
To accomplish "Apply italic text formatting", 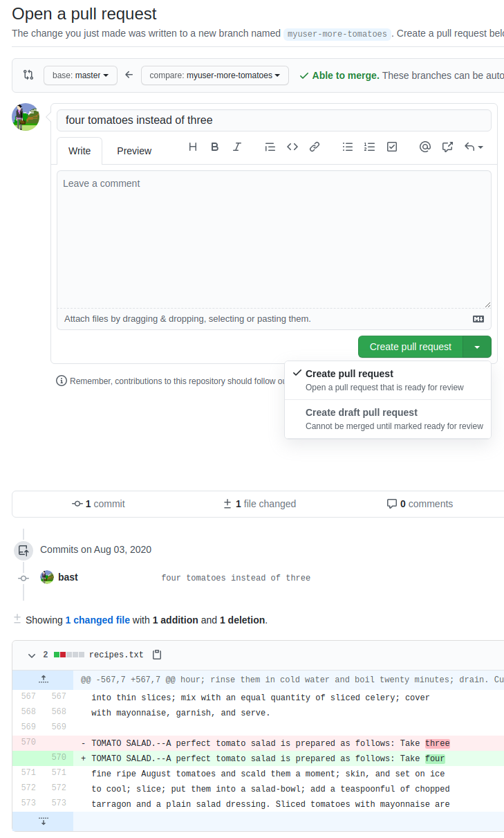I will click(237, 147).
